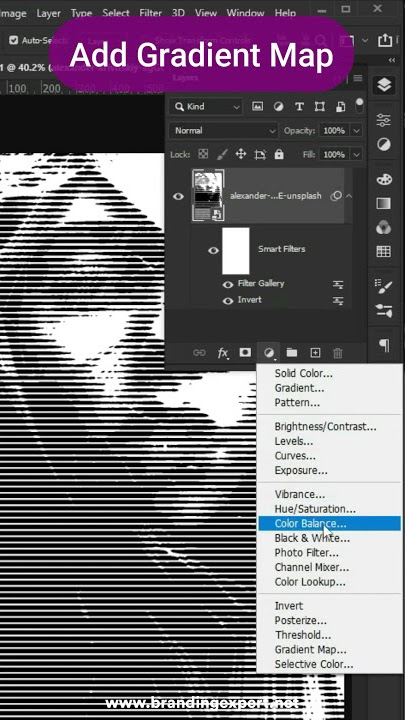Open the Kind filter type dropdown
This screenshot has width=405, height=720.
(x=205, y=107)
